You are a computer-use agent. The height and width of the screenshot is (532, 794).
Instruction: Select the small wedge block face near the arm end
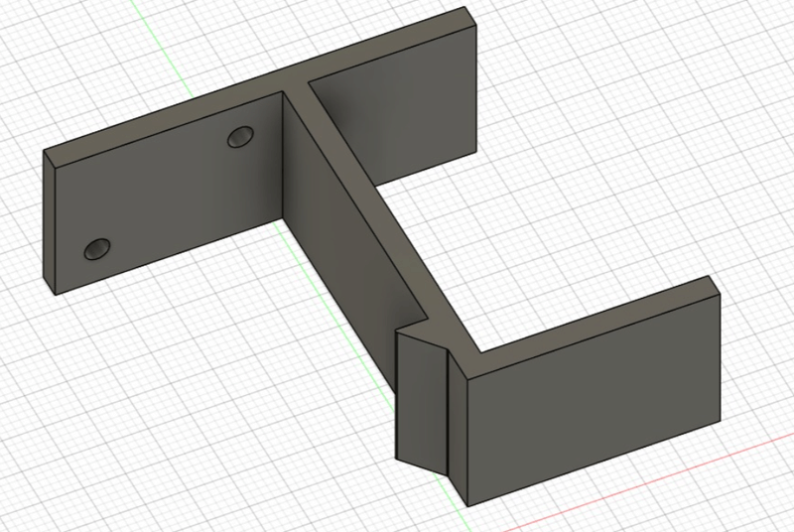421,402
